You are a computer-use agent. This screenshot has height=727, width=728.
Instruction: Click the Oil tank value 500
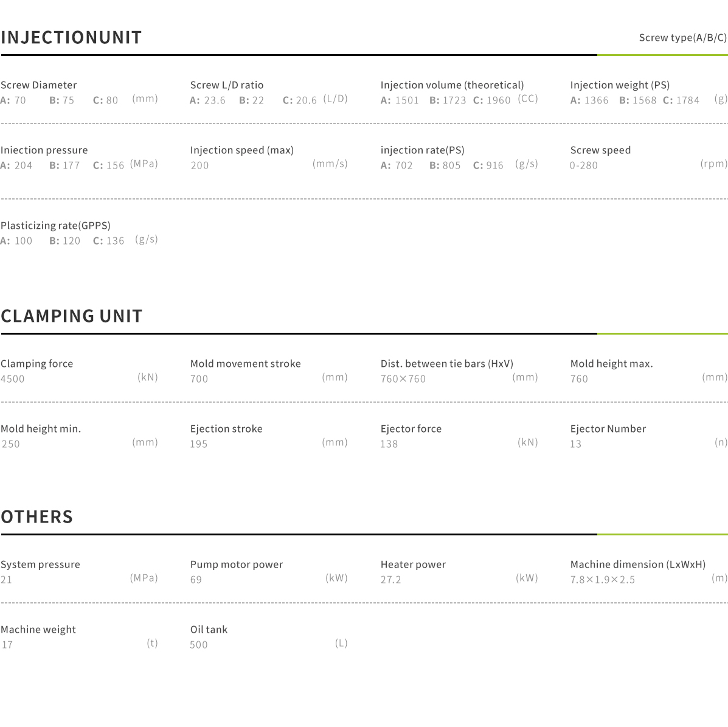tap(199, 645)
